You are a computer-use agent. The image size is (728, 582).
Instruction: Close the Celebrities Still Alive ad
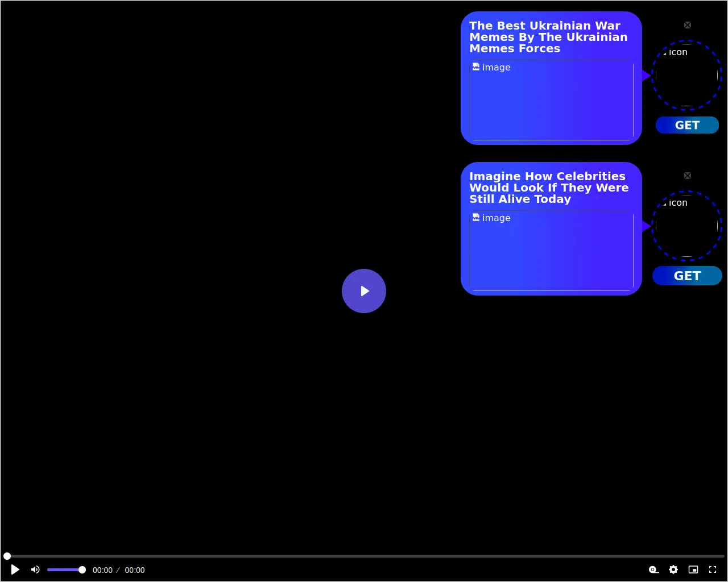(x=688, y=176)
